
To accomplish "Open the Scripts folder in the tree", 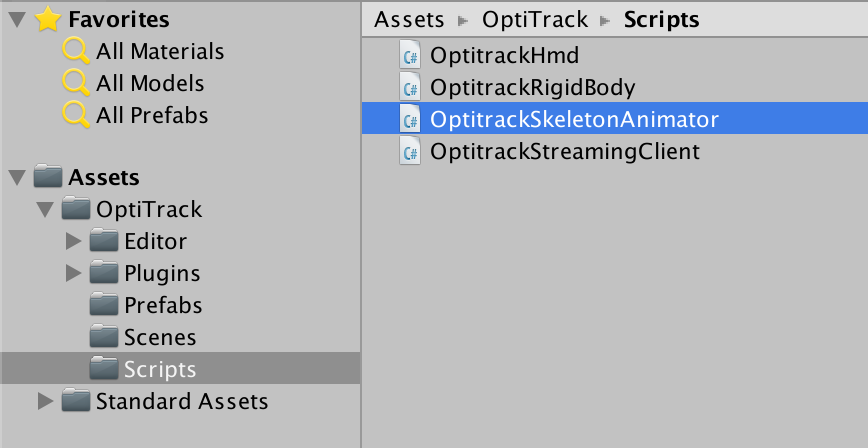I will 159,369.
